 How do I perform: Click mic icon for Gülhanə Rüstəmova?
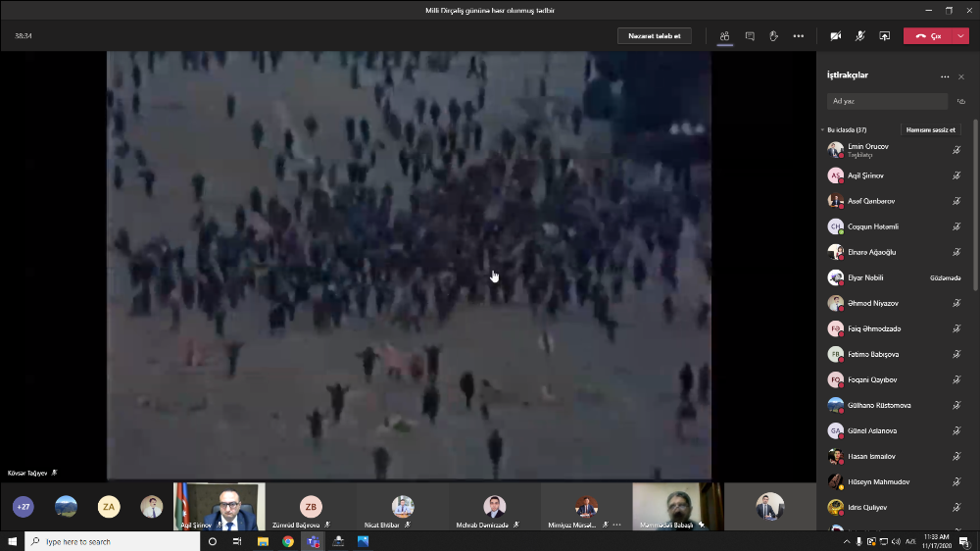956,405
